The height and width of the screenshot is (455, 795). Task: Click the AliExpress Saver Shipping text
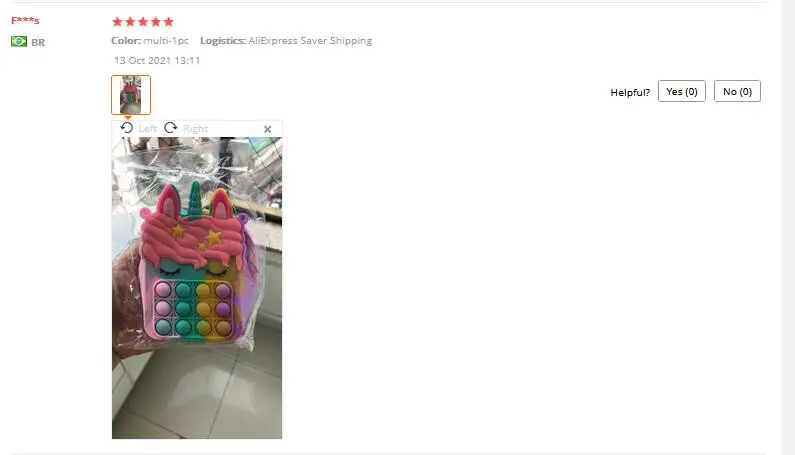coord(310,41)
